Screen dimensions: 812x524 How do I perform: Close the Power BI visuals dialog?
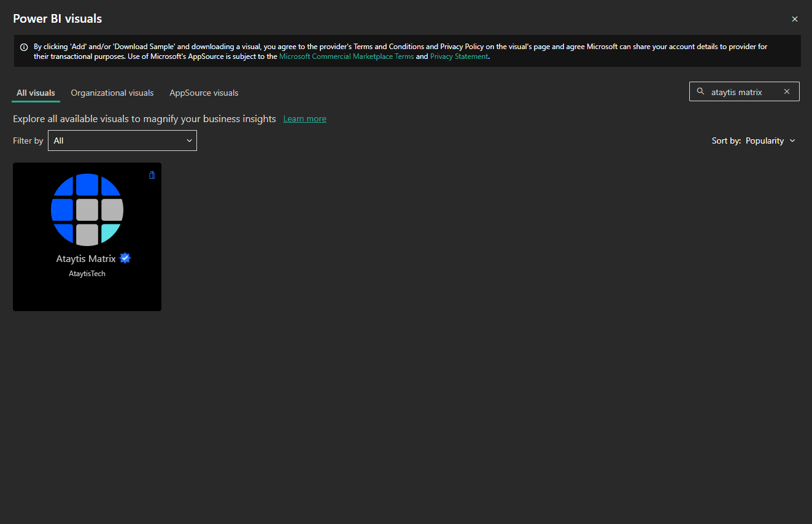[795, 19]
